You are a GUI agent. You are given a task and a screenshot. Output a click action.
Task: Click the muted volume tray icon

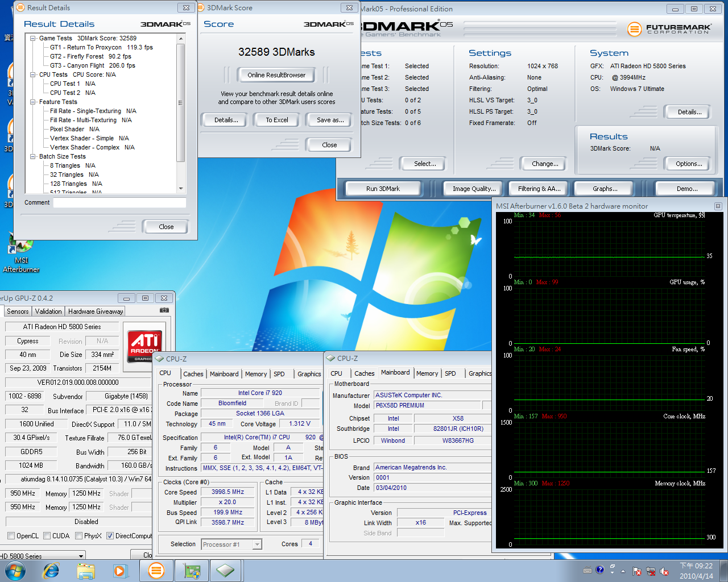(664, 571)
